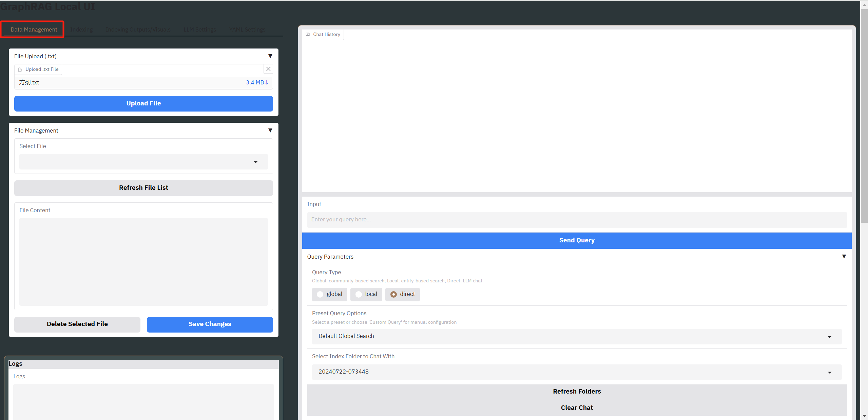Image resolution: width=868 pixels, height=420 pixels.
Task: Click the page's vertical scrollbar down arrow
Action: 864,416
